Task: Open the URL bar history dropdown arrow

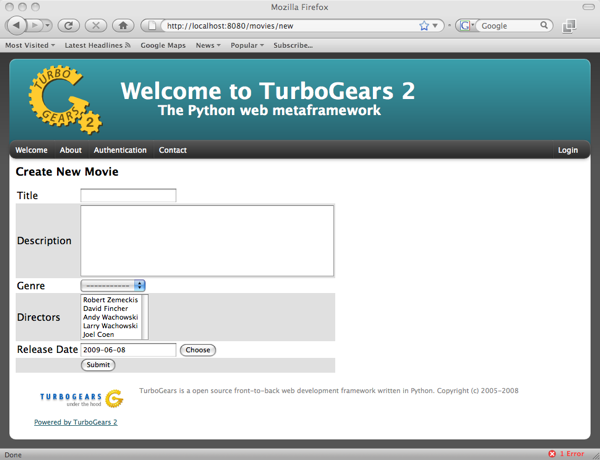Action: coord(435,26)
